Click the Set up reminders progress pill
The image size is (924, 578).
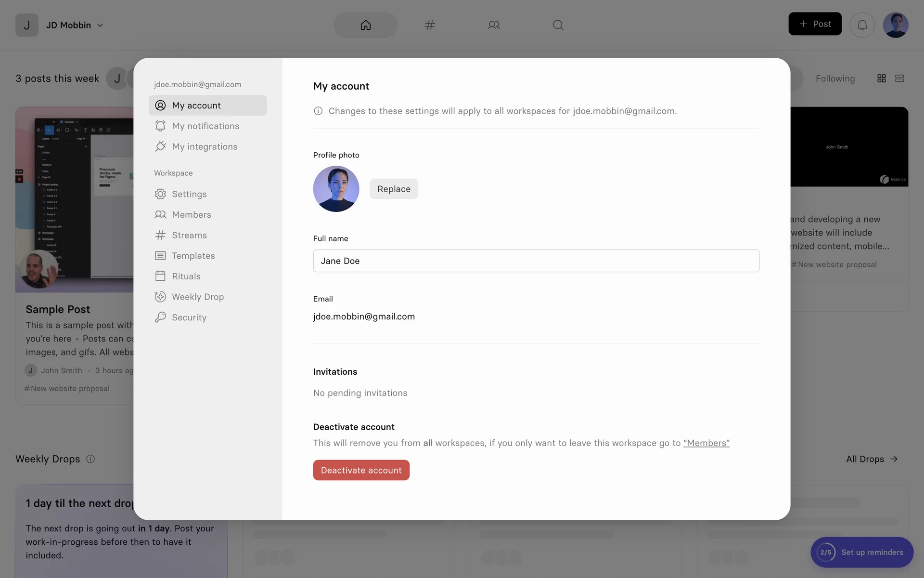[861, 552]
